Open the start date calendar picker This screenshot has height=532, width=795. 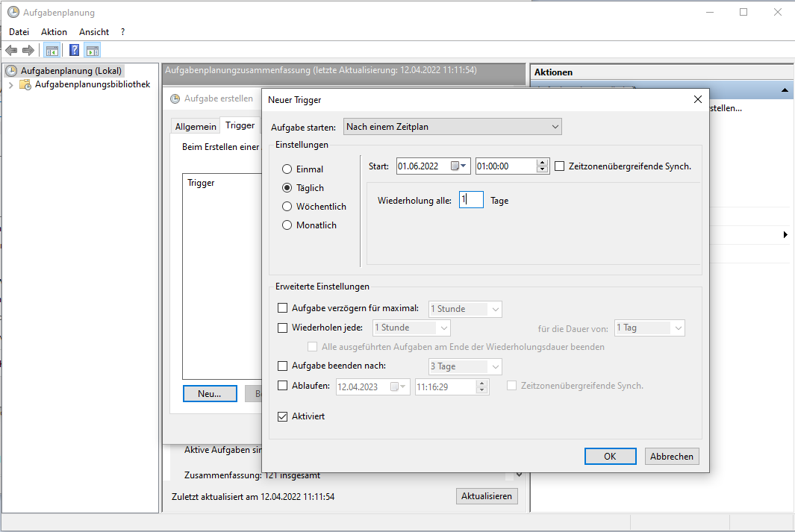[459, 166]
